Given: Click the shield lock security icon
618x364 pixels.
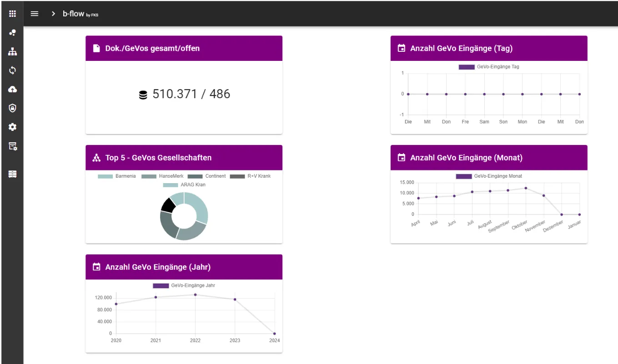Looking at the screenshot, I should point(12,108).
